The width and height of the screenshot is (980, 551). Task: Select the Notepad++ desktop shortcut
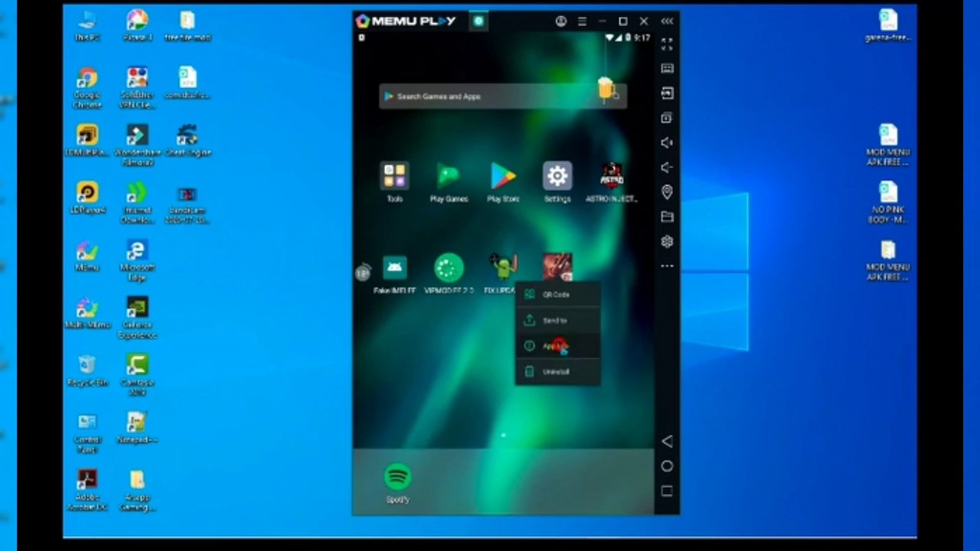(x=138, y=428)
